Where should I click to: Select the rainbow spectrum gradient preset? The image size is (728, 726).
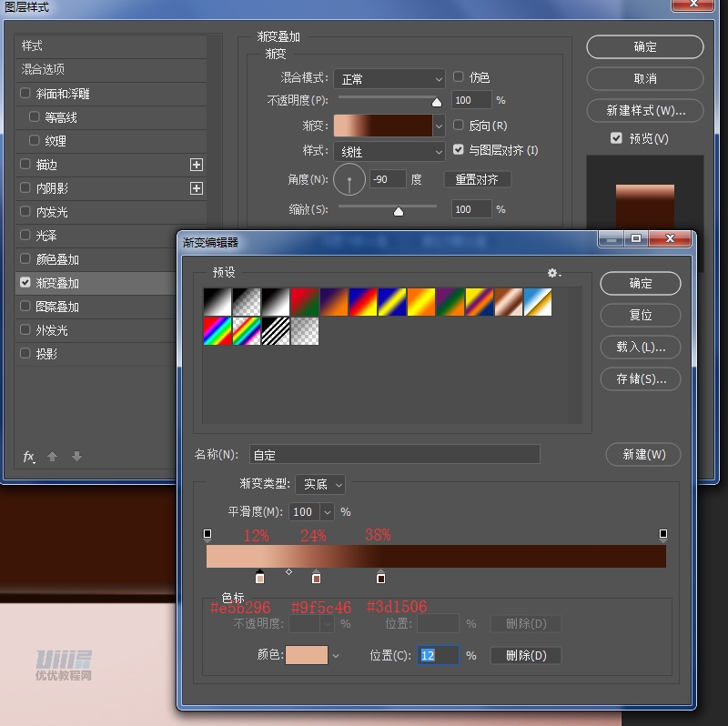[x=217, y=331]
